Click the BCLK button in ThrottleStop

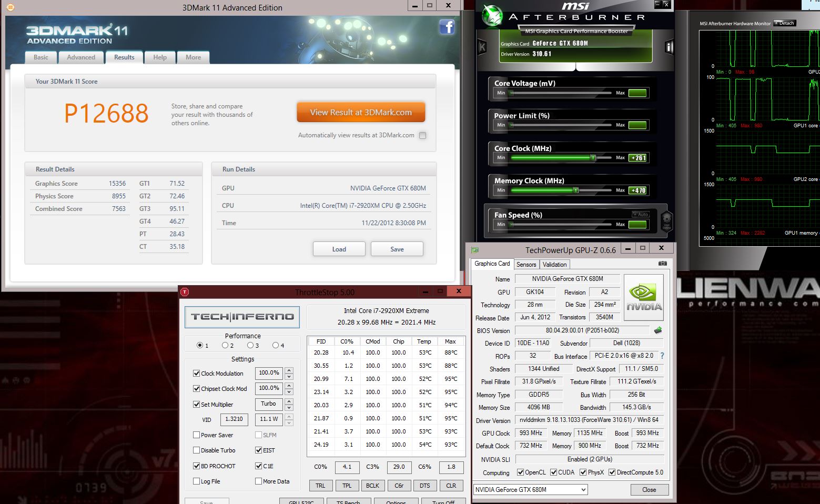tap(372, 486)
